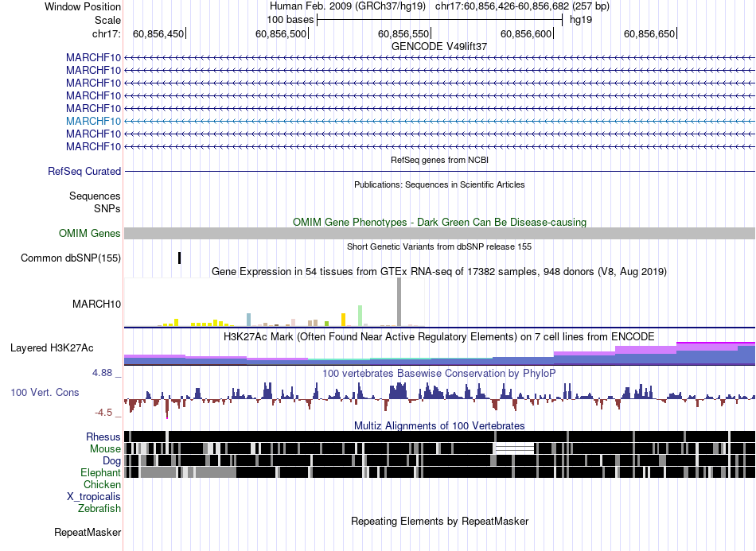The height and width of the screenshot is (551, 756).
Task: Click the Chicken alignment label
Action: coord(102,484)
